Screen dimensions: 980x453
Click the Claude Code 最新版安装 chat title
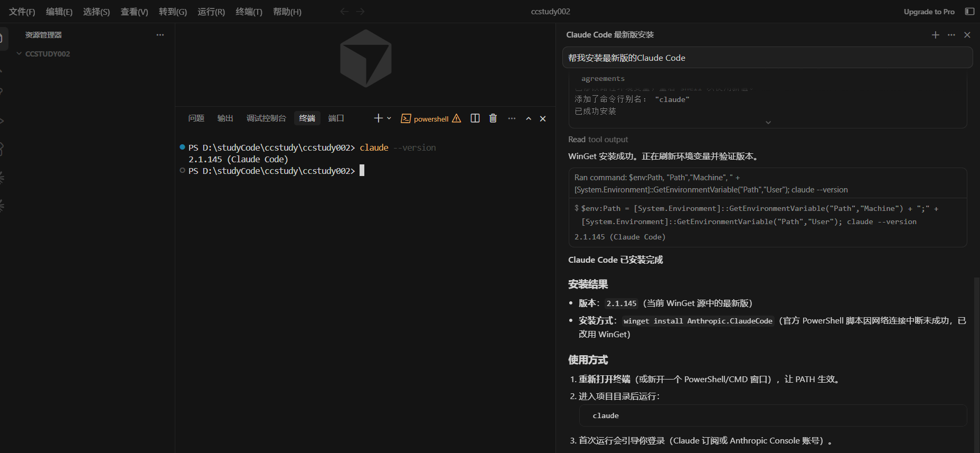(610, 35)
